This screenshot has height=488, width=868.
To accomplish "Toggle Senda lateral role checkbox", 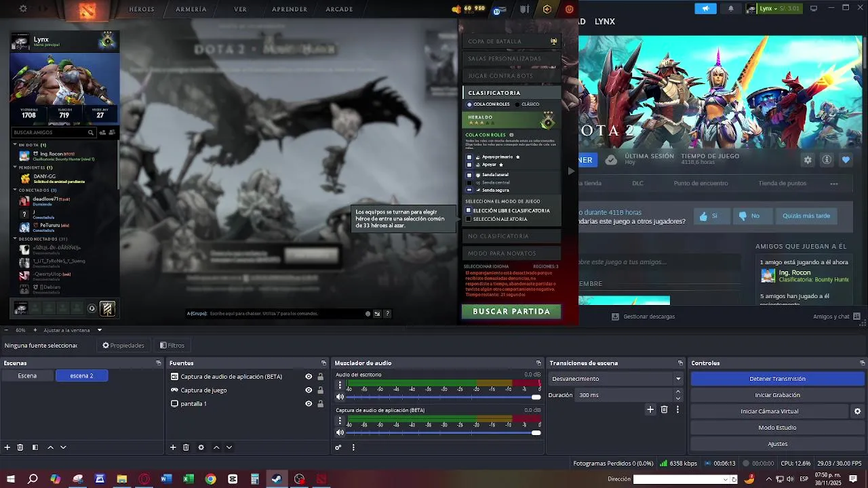I will click(x=469, y=175).
